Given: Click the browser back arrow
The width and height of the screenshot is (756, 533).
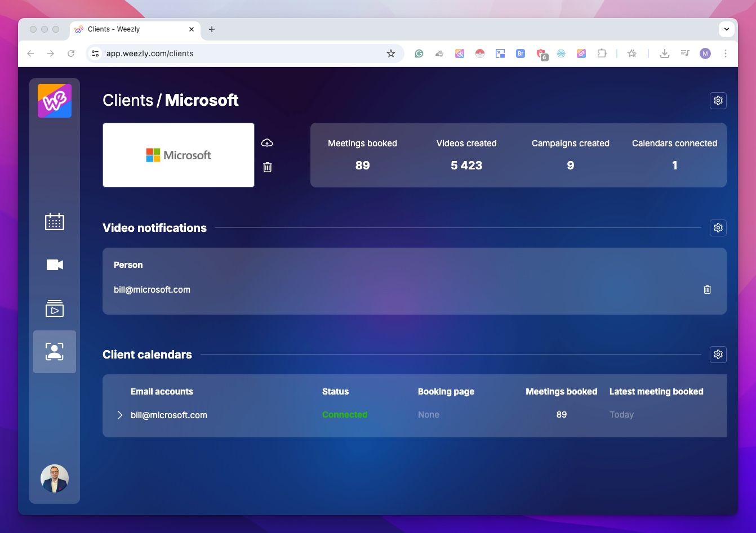Looking at the screenshot, I should 30,53.
